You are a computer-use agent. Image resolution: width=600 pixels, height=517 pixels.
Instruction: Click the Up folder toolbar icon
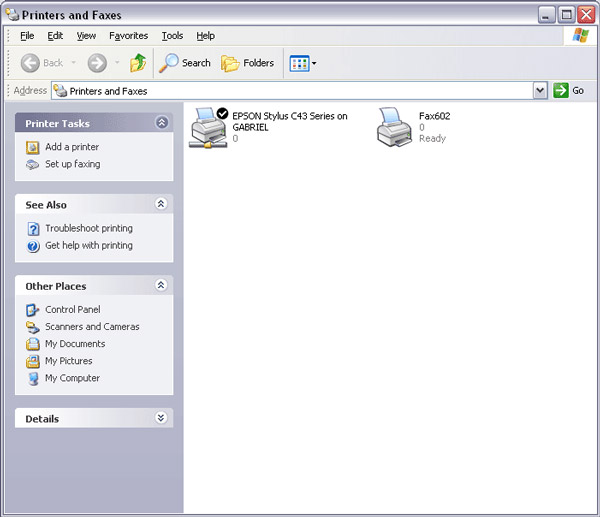point(138,63)
